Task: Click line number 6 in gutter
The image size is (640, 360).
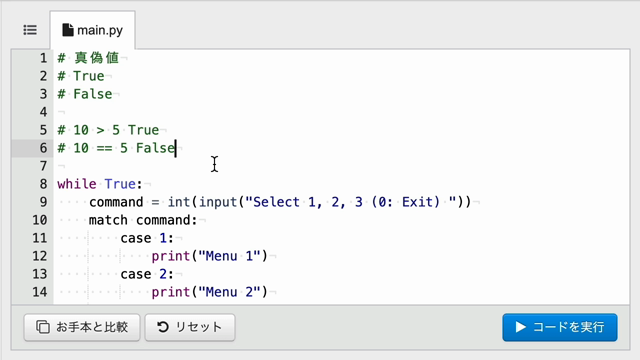Action: point(43,148)
